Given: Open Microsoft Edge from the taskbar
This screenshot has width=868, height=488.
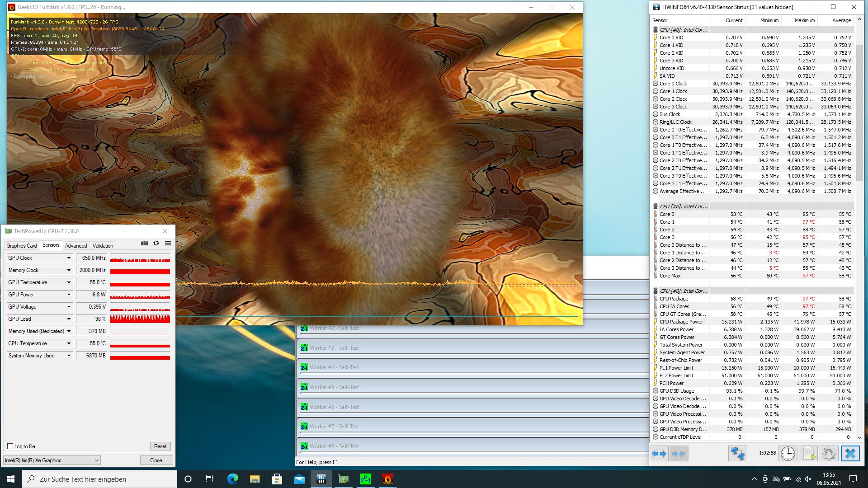Looking at the screenshot, I should [232, 479].
